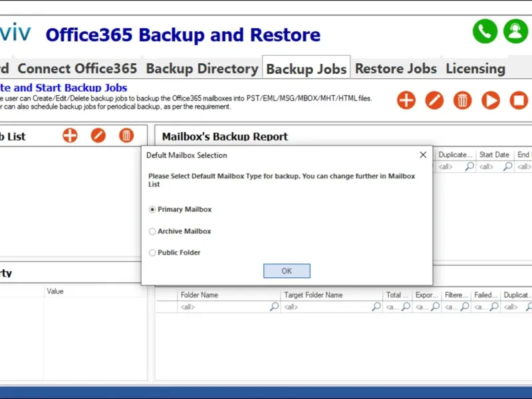532x399 pixels.
Task: Edit backup job using top toolbar pencil
Action: [434, 100]
